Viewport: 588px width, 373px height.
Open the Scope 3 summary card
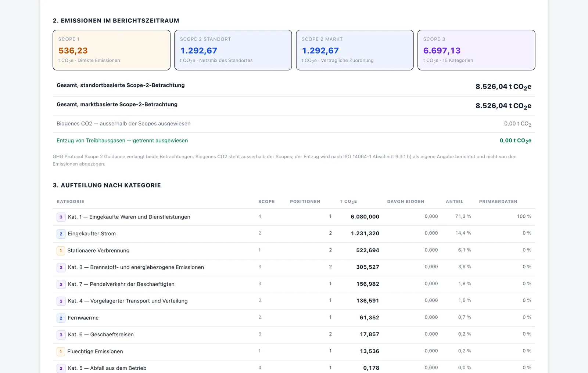tap(476, 50)
